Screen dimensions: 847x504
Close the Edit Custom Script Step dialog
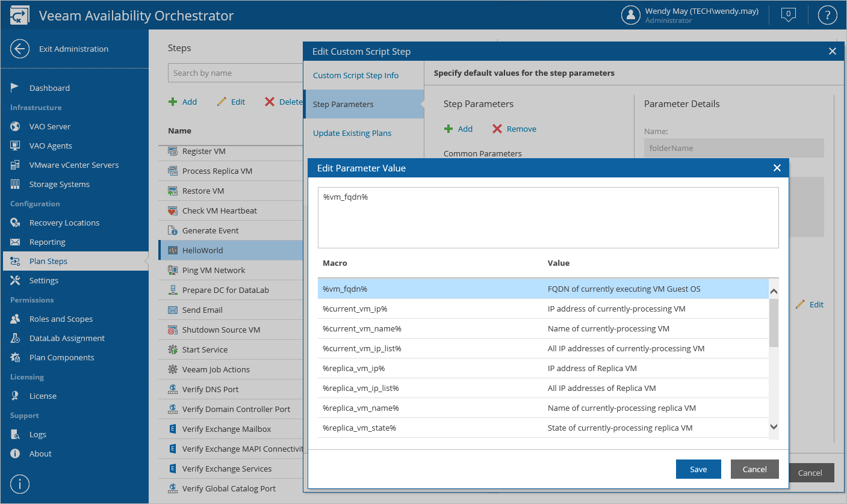[x=833, y=51]
